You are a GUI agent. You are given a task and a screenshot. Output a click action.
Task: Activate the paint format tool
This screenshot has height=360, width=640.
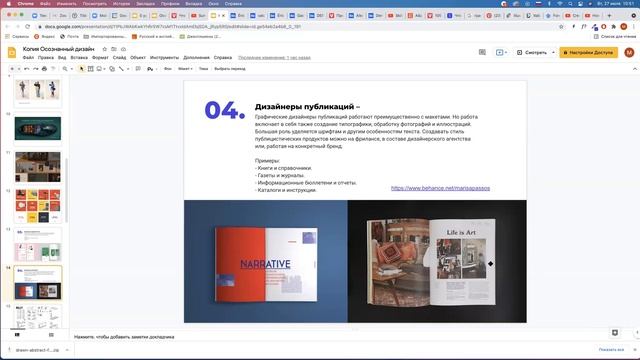pos(53,69)
